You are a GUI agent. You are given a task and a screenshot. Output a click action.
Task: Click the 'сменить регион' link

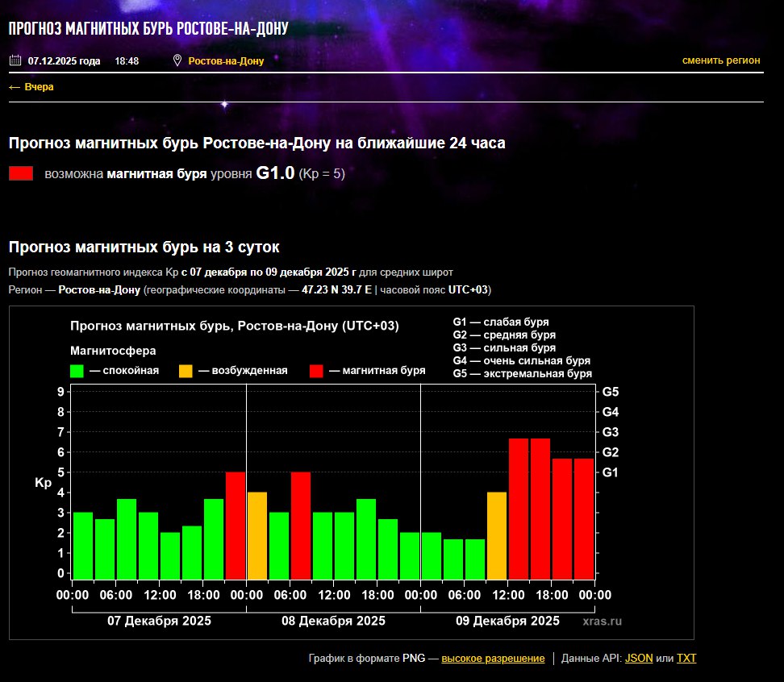click(x=720, y=60)
